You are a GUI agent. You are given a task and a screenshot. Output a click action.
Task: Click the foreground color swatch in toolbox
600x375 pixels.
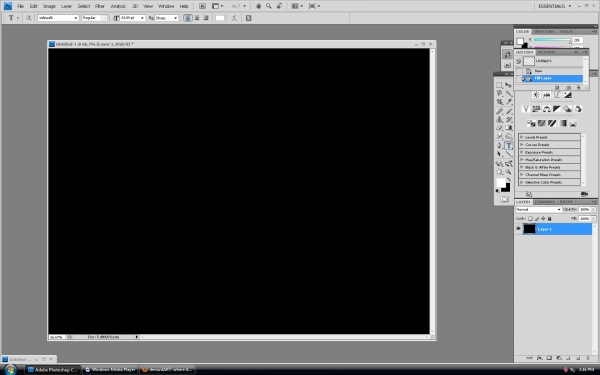(501, 183)
